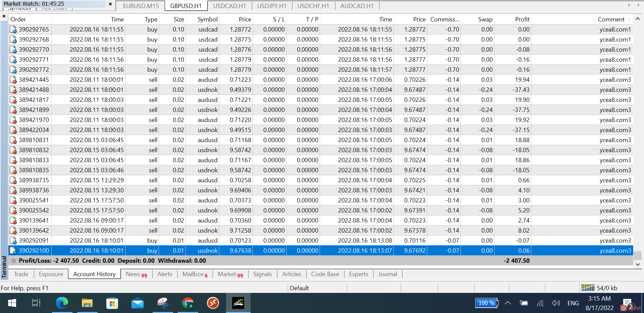Click order icon for 389421445
Screen dimensions: 644x313
pyautogui.click(x=13, y=80)
